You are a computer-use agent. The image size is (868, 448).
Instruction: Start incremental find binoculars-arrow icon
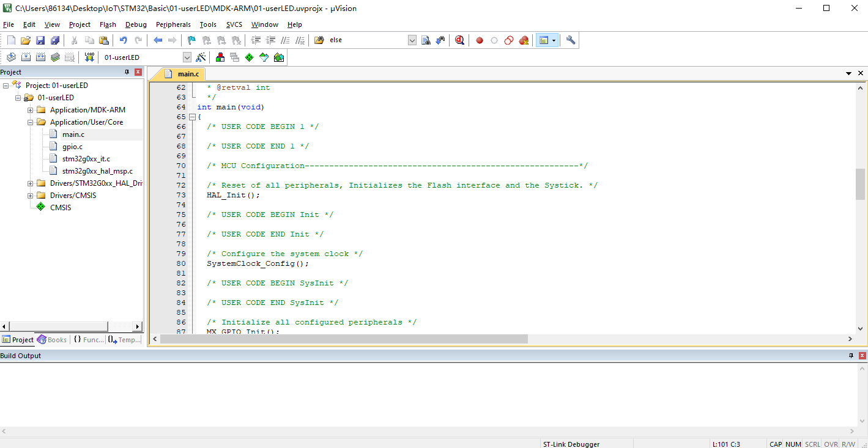441,40
